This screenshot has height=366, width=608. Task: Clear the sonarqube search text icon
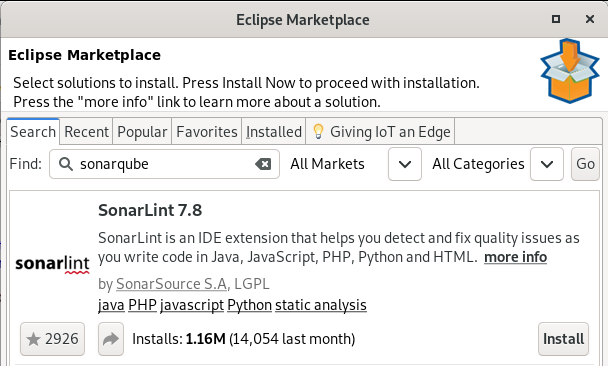tap(263, 164)
